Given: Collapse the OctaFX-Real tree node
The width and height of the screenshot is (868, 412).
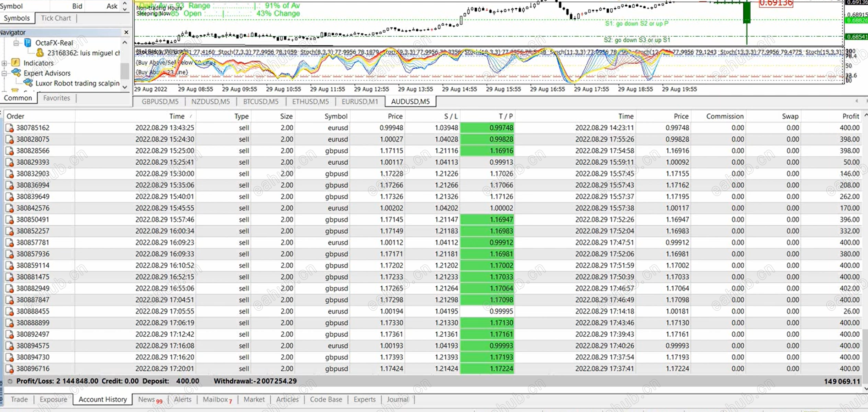Looking at the screenshot, I should click(x=16, y=43).
